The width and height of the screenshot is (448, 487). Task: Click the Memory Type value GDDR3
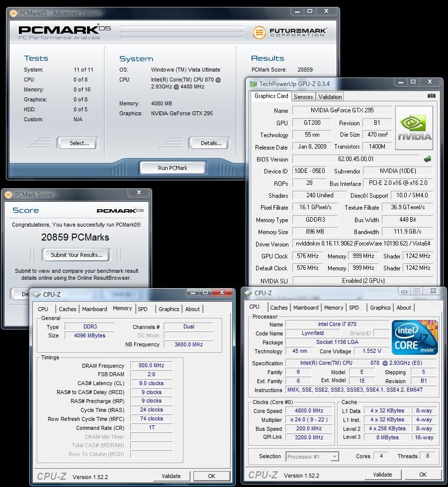(315, 220)
